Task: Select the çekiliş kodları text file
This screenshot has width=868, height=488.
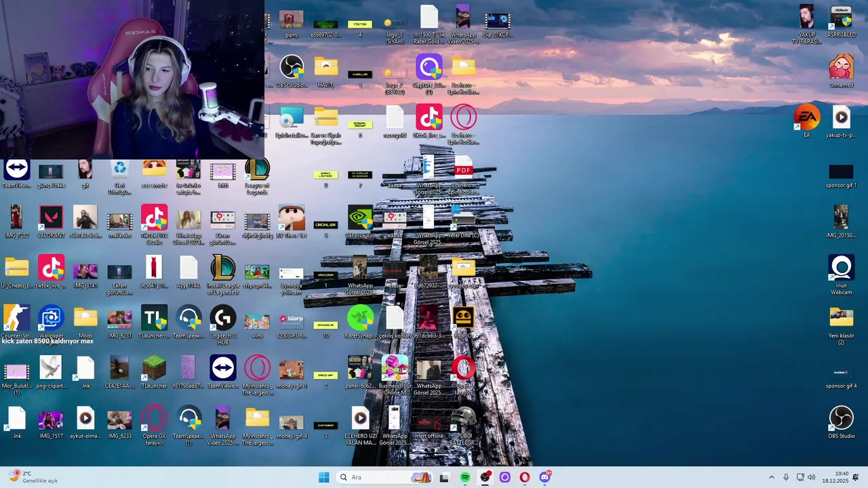Action: coord(395,322)
